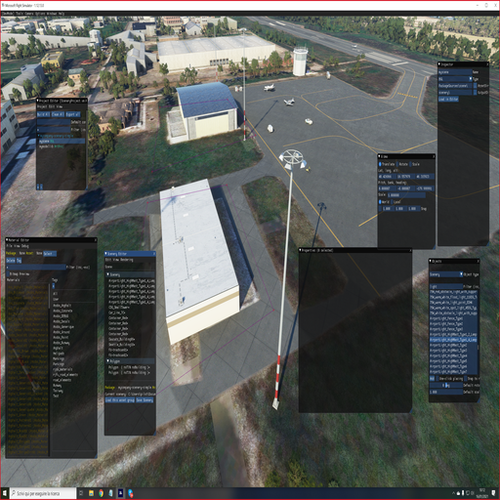Click the Filter field in Material Editor
The image size is (500, 500).
[x=36, y=267]
